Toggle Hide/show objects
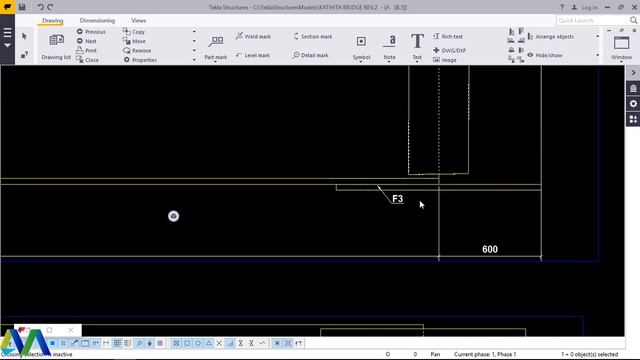Screen dimensions: 640x360 [544, 55]
